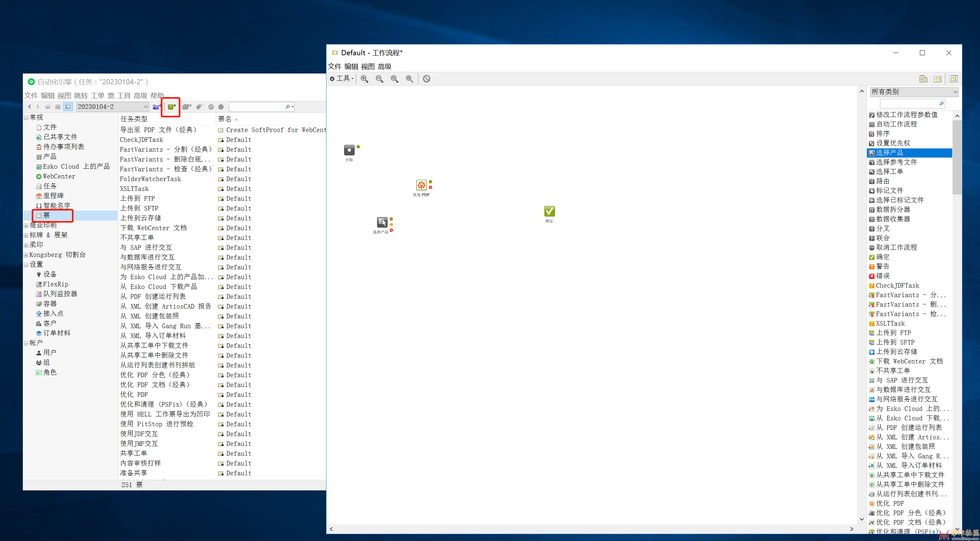Click the forward arrow in Automation Engine toolbar

[38, 107]
